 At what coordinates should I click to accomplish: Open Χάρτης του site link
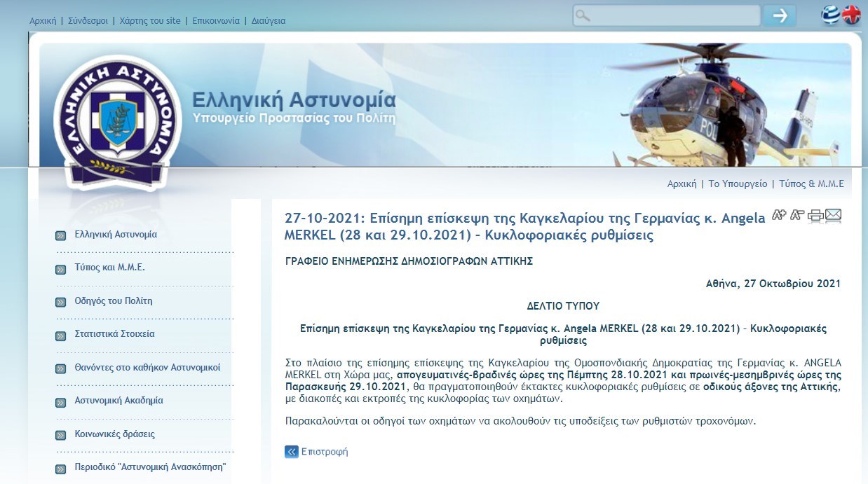point(150,21)
